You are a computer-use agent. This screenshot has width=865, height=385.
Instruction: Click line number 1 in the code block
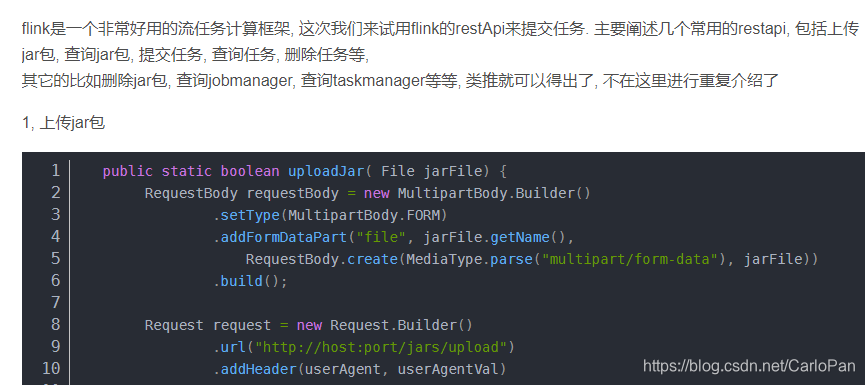(x=56, y=171)
